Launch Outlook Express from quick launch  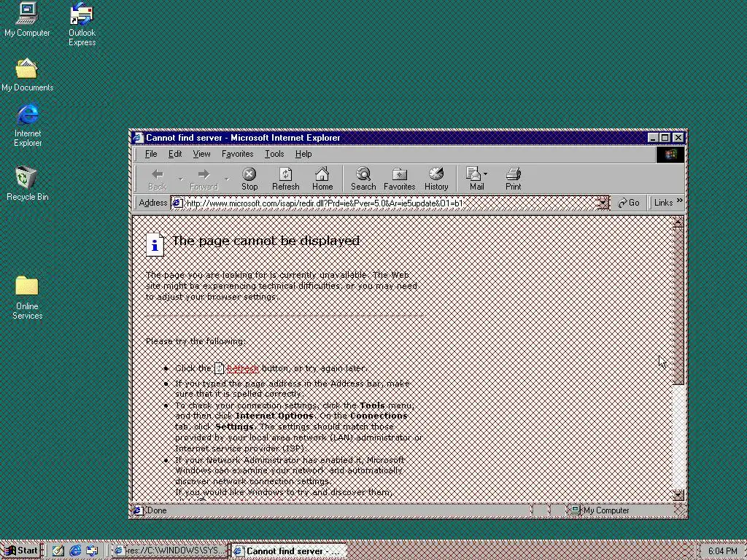[x=92, y=551]
